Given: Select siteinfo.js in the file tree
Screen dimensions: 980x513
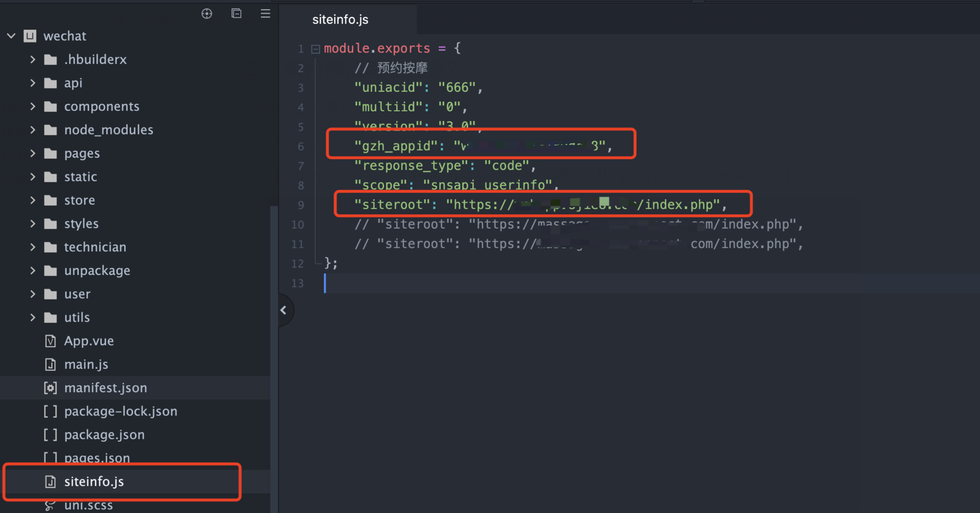Looking at the screenshot, I should [x=93, y=482].
